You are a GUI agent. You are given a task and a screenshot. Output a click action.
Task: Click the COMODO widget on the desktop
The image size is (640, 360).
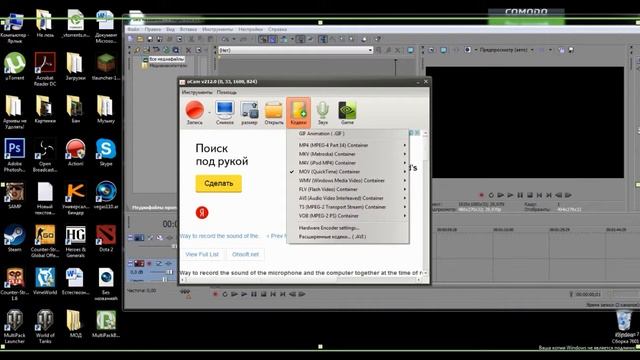[x=527, y=16]
